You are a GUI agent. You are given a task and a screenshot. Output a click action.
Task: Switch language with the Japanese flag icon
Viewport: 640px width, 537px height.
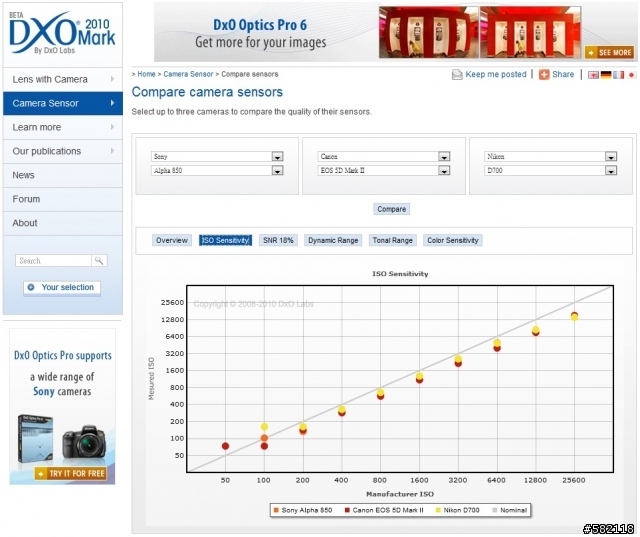(x=632, y=75)
